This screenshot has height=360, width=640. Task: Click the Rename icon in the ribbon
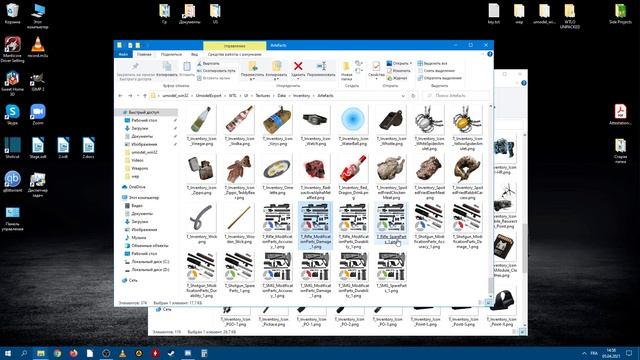pos(321,66)
